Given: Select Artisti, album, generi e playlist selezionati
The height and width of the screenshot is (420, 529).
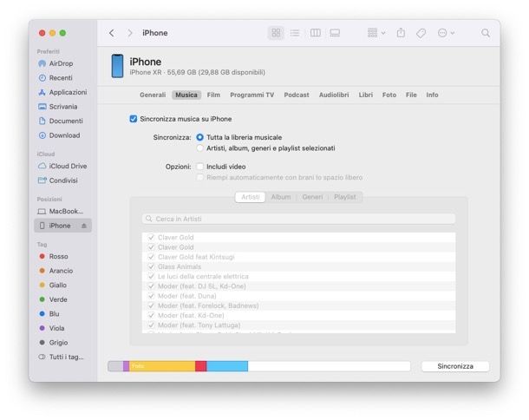Looking at the screenshot, I should [200, 148].
